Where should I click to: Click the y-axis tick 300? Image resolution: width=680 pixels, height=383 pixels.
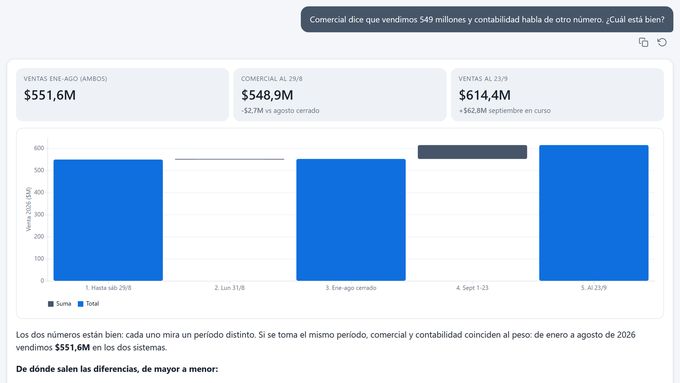39,214
